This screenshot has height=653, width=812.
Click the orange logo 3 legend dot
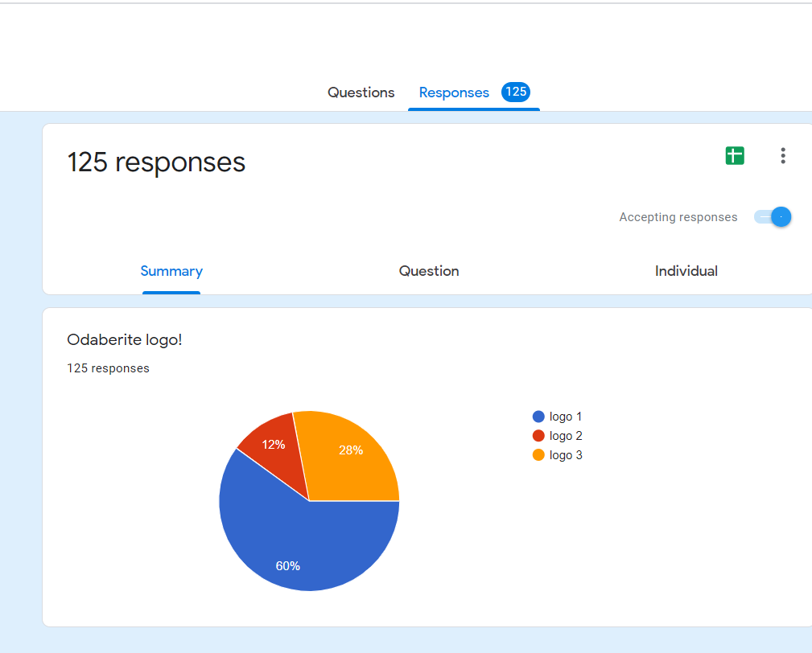(x=538, y=455)
